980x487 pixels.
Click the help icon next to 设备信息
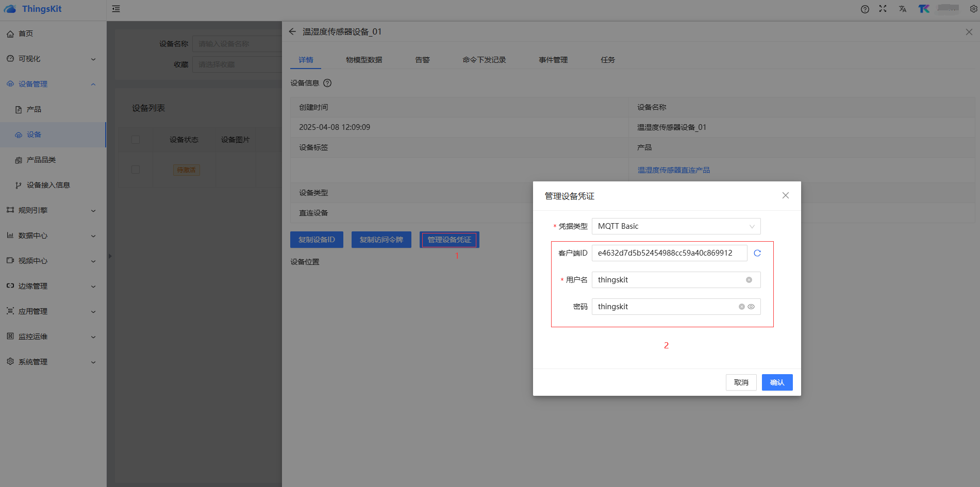[327, 83]
